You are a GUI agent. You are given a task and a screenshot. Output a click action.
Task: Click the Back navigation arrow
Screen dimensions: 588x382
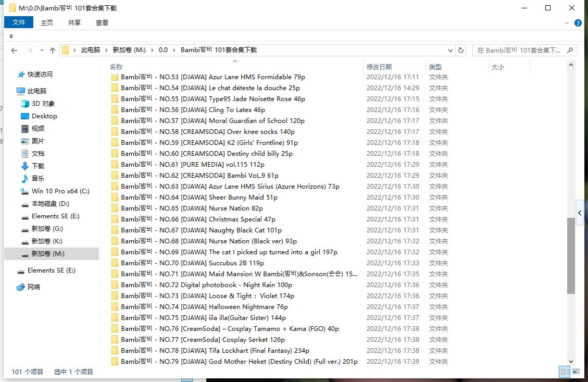pos(14,50)
